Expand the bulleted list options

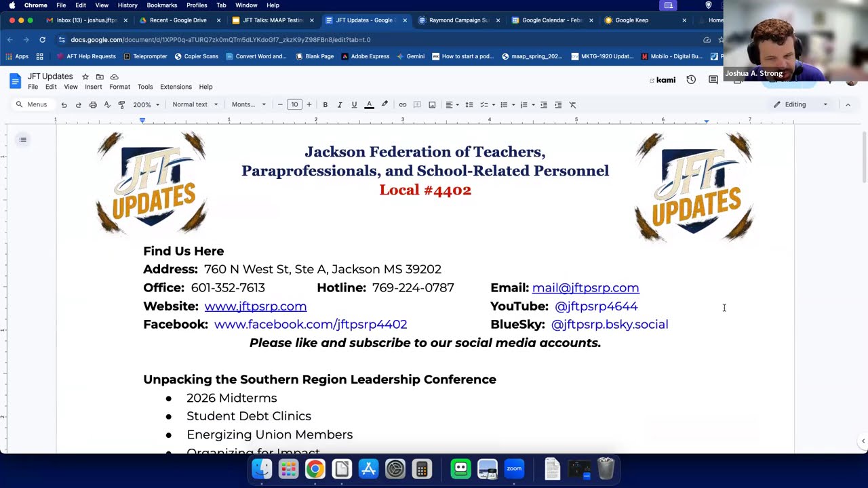[x=507, y=104]
